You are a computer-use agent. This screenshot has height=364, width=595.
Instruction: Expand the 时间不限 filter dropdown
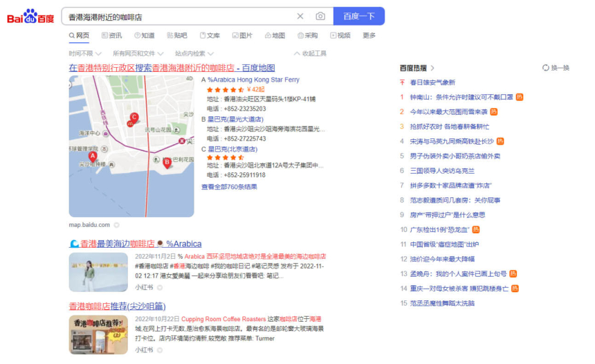85,53
